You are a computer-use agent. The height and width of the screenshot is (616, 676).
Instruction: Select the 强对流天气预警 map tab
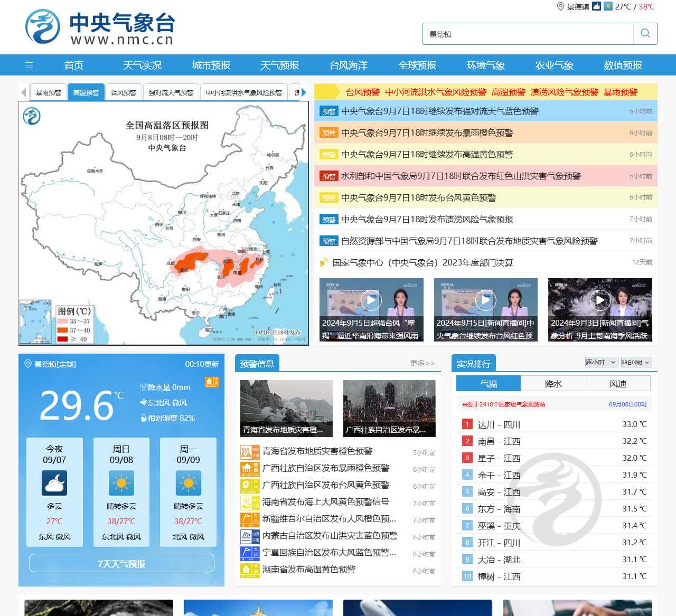click(x=171, y=92)
